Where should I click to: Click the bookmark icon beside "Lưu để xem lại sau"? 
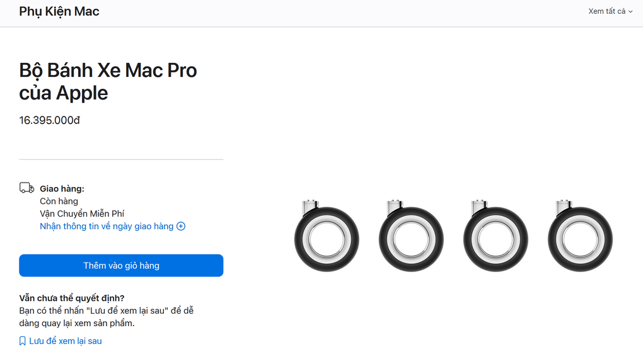[x=22, y=341]
